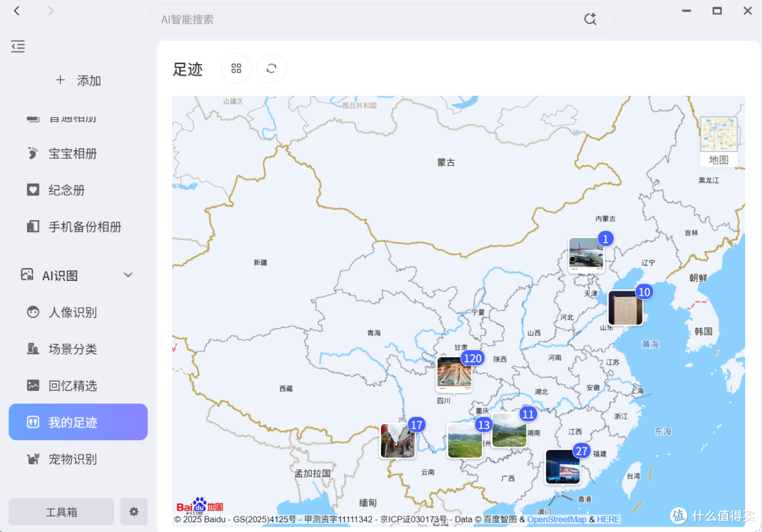Click the 新疆 map label

coord(260,262)
